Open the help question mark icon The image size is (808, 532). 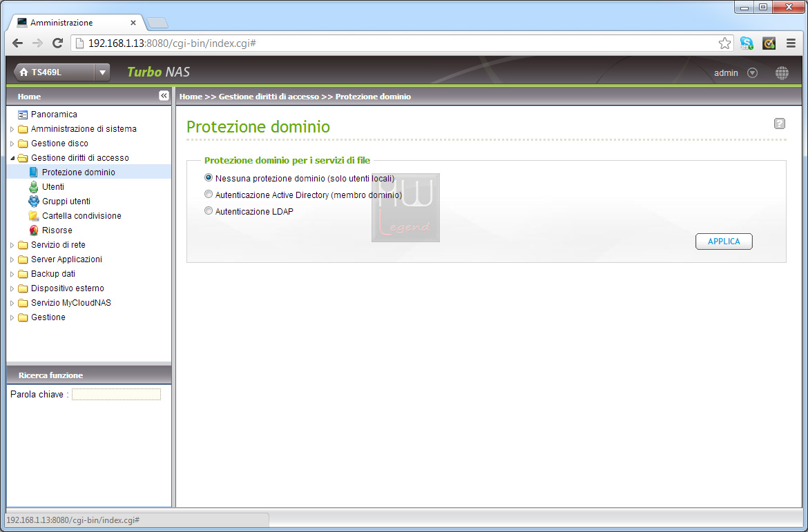pos(780,124)
